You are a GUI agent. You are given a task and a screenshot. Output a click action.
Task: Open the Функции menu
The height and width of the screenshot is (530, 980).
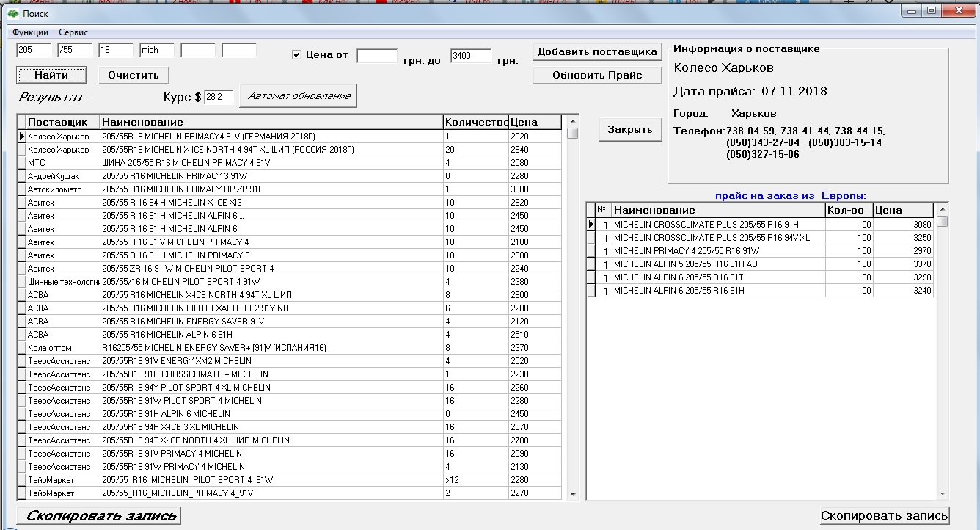coord(30,32)
